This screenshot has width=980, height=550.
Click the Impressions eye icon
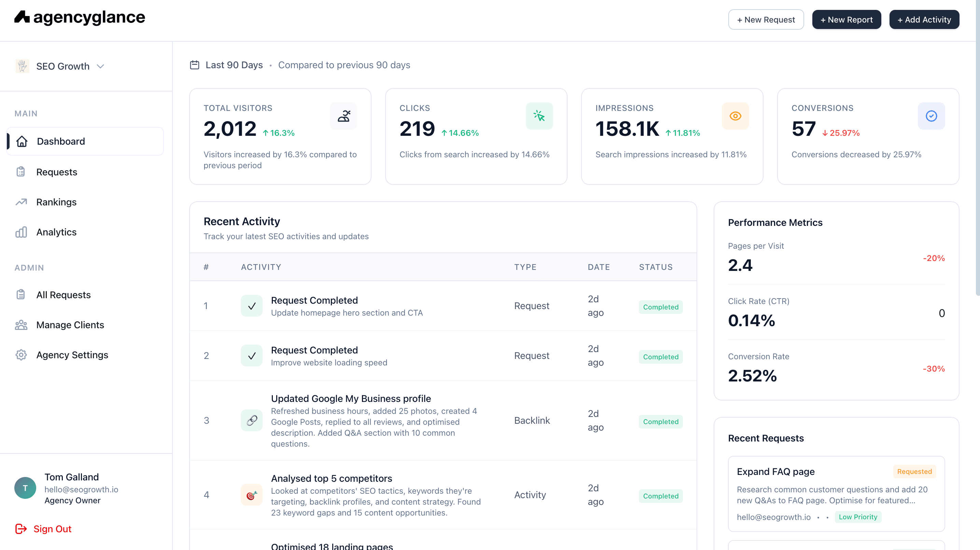(x=736, y=116)
